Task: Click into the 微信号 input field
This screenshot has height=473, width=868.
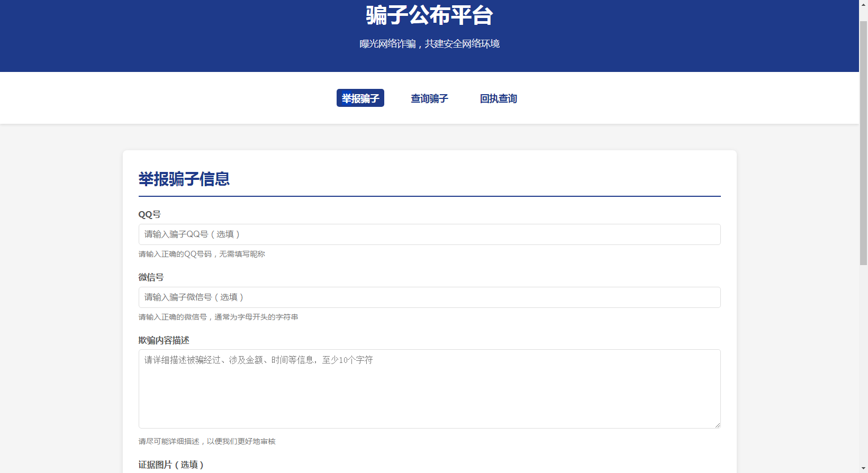Action: click(429, 297)
